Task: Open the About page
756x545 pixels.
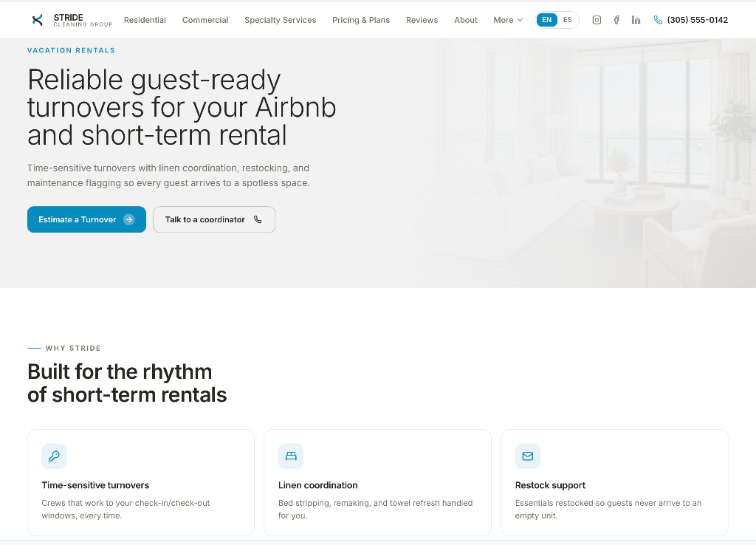Action: click(x=466, y=20)
